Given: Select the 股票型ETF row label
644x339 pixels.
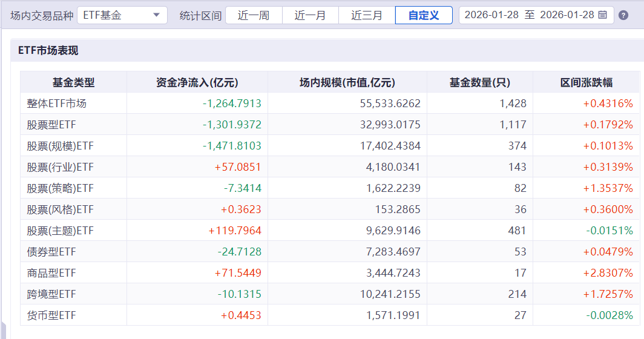Looking at the screenshot, I should [51, 125].
